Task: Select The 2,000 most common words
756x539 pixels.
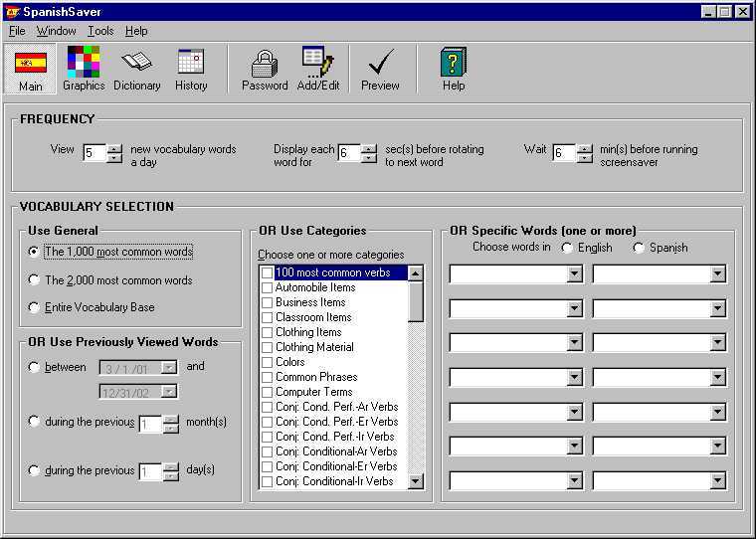Action: pyautogui.click(x=33, y=280)
